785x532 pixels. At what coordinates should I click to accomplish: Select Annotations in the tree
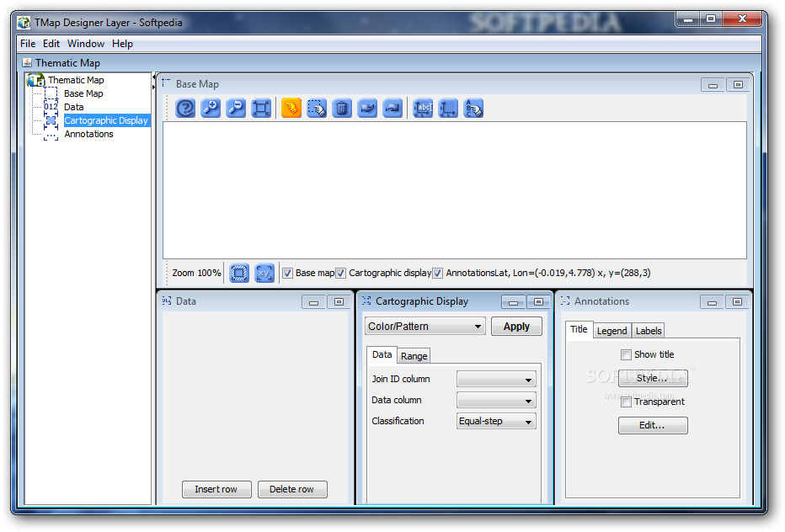tap(88, 134)
